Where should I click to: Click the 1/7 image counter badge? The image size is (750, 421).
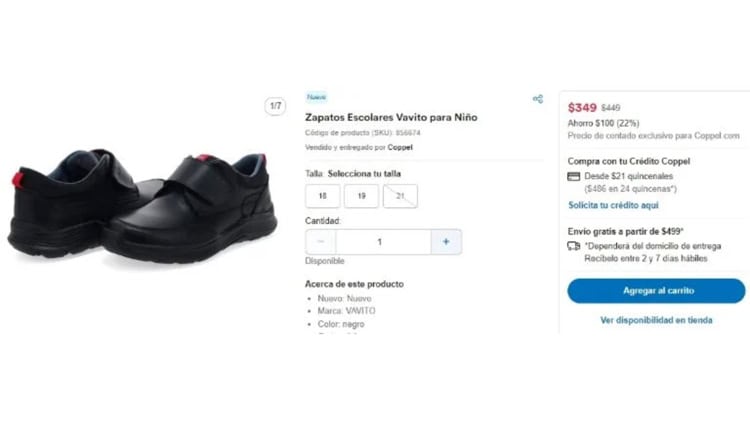click(x=276, y=105)
